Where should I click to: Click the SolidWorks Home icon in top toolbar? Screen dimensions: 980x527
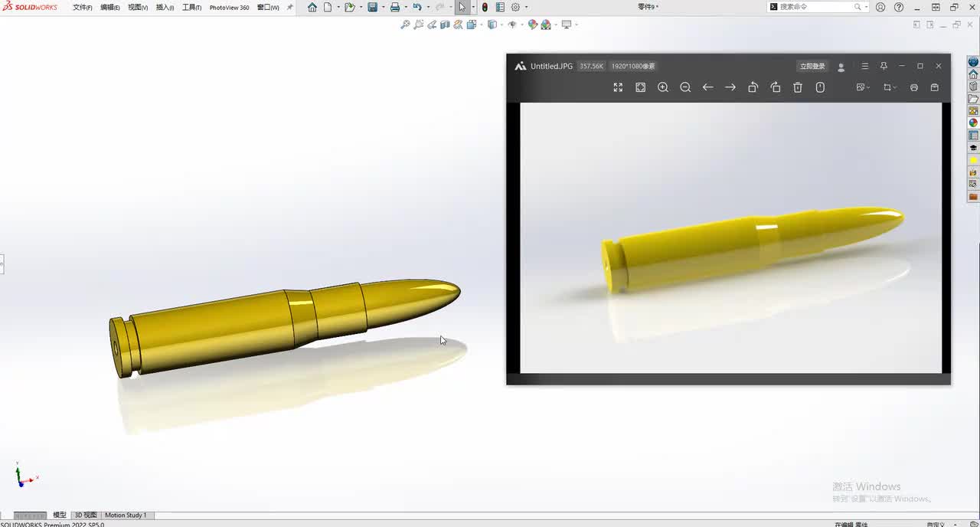coord(312,7)
